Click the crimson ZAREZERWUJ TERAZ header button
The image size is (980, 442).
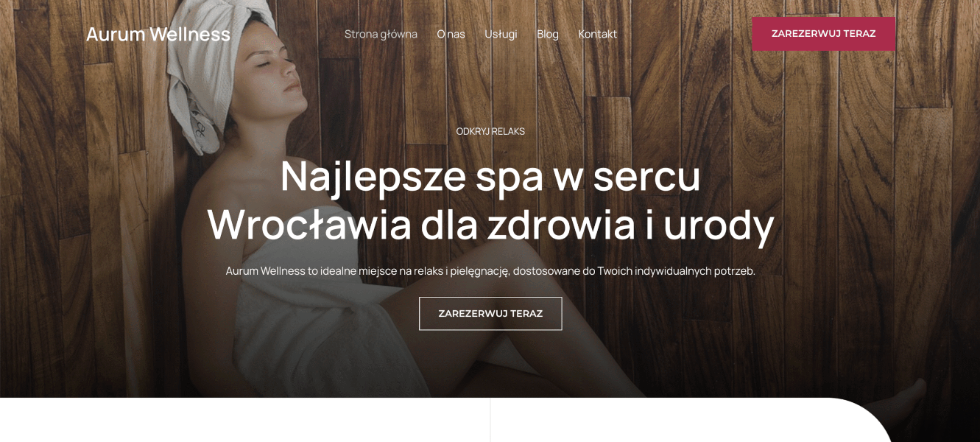click(823, 34)
